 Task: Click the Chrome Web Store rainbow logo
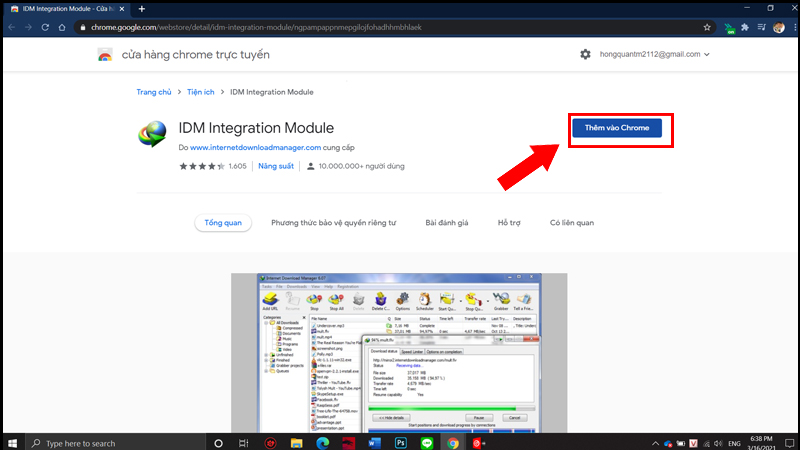105,55
